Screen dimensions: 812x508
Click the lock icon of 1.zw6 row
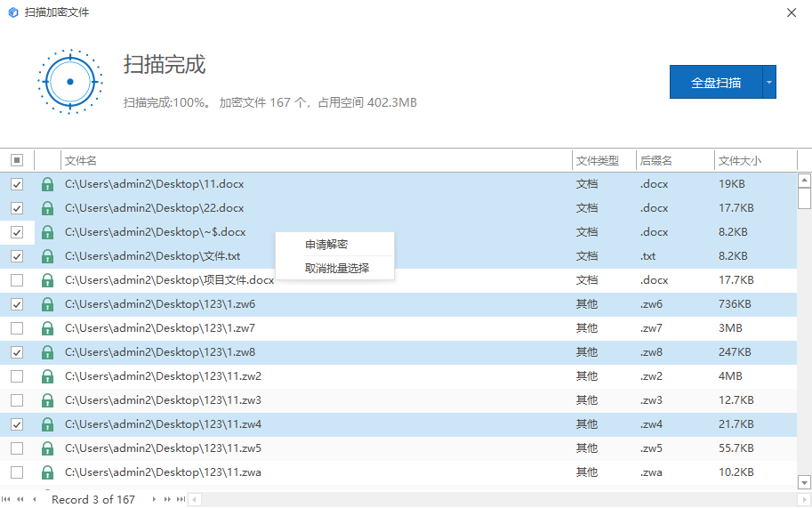47,304
